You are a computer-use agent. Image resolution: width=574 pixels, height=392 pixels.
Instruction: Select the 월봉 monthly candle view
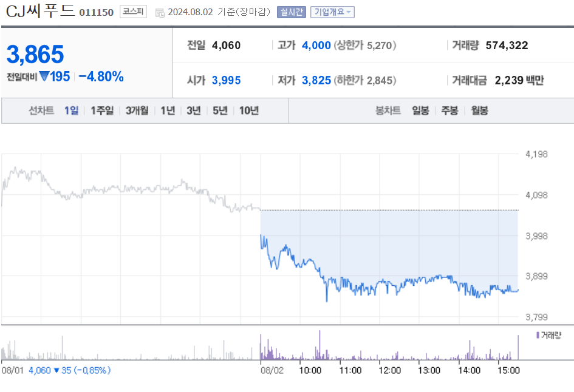click(x=479, y=111)
